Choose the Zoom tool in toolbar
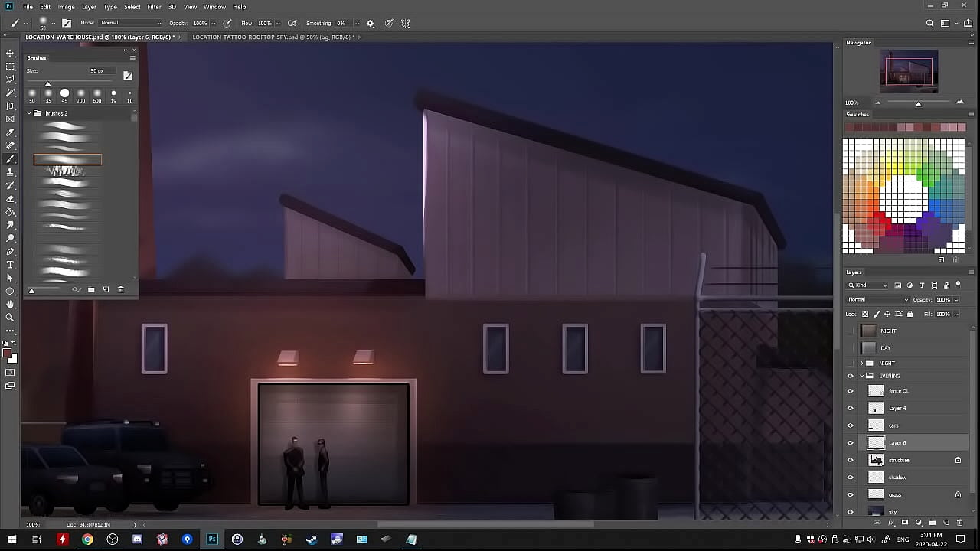The image size is (980, 551). pyautogui.click(x=10, y=317)
